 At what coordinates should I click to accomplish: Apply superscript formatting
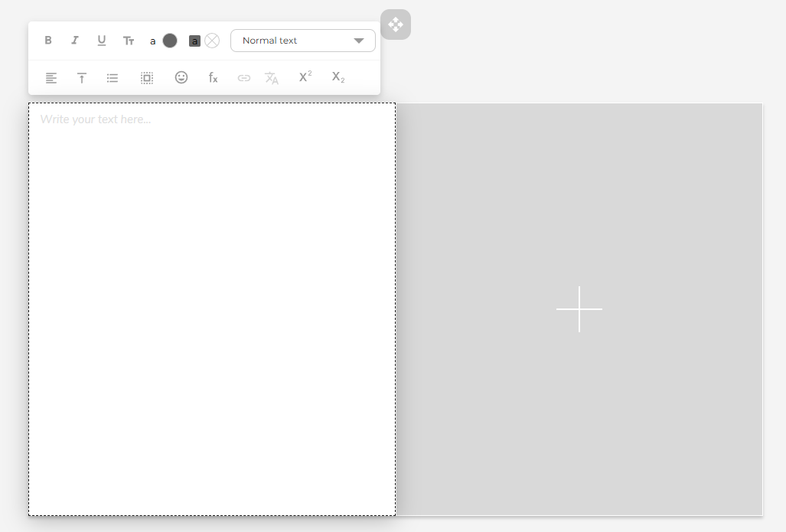pyautogui.click(x=305, y=77)
